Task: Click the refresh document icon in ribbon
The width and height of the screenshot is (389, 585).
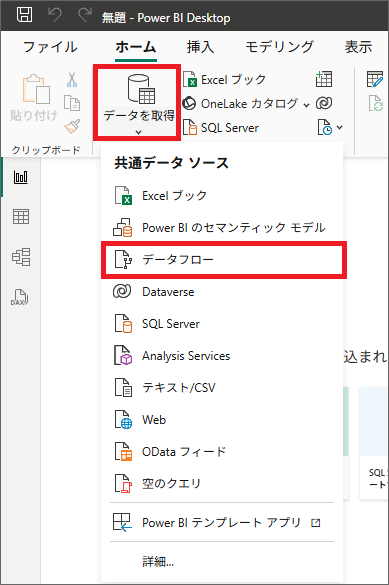Action: 376,103
